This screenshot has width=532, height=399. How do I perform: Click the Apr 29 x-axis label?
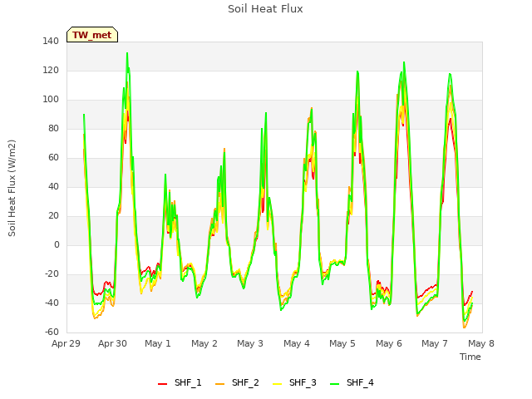coord(66,343)
